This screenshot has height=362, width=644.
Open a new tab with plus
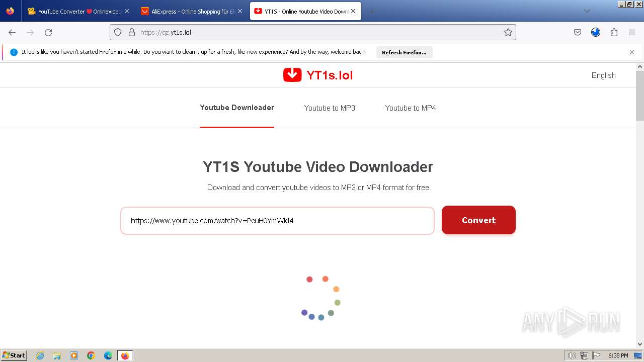point(372,11)
